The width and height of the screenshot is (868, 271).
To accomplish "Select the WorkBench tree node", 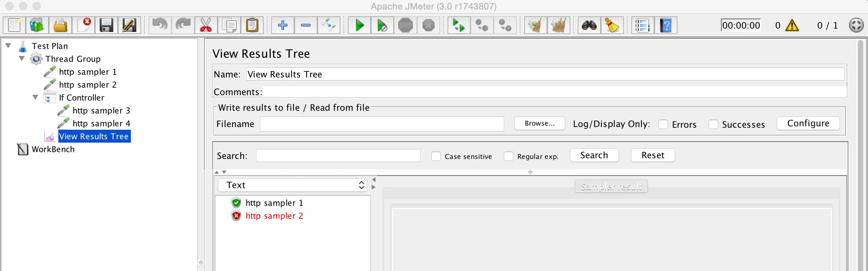I will coord(53,149).
